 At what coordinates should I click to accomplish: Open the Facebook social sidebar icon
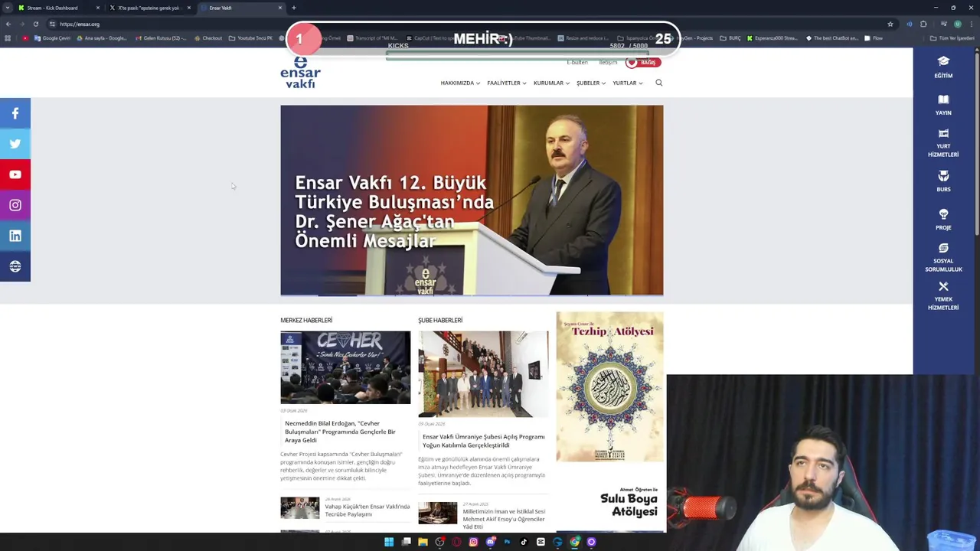[x=15, y=113]
